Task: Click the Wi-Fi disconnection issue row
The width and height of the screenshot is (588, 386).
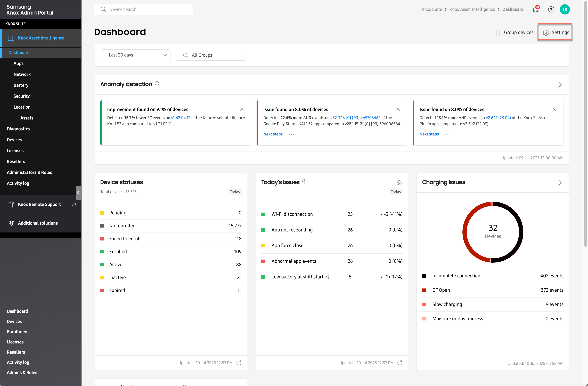Action: (x=332, y=214)
